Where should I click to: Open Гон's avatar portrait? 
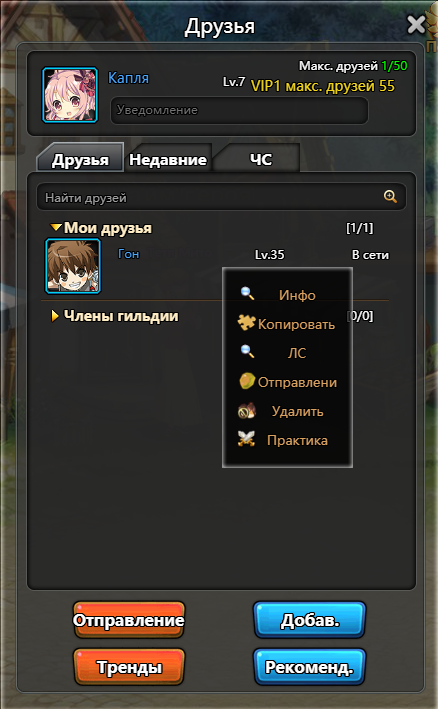tap(73, 266)
